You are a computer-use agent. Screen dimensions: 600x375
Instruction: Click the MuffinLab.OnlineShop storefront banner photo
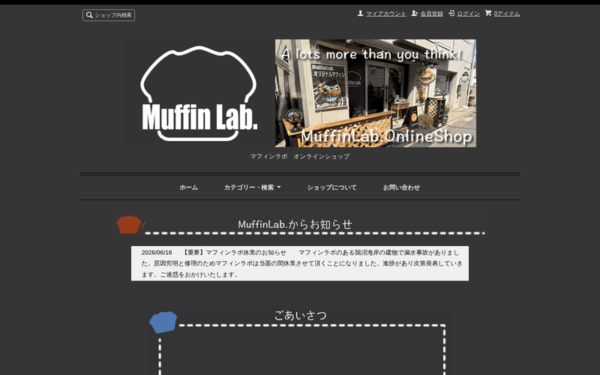coord(375,93)
